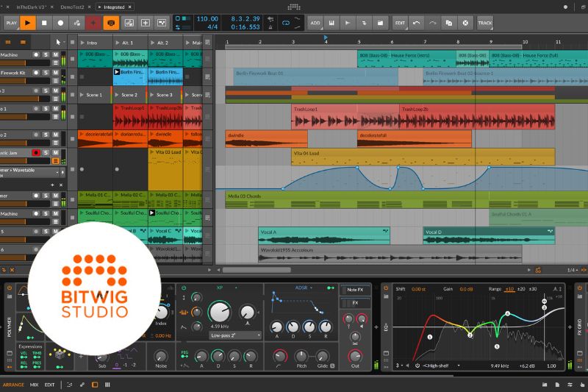This screenshot has width=588, height=392.
Task: Click the plus between Polymer and EQ+ devices
Action: tap(376, 327)
